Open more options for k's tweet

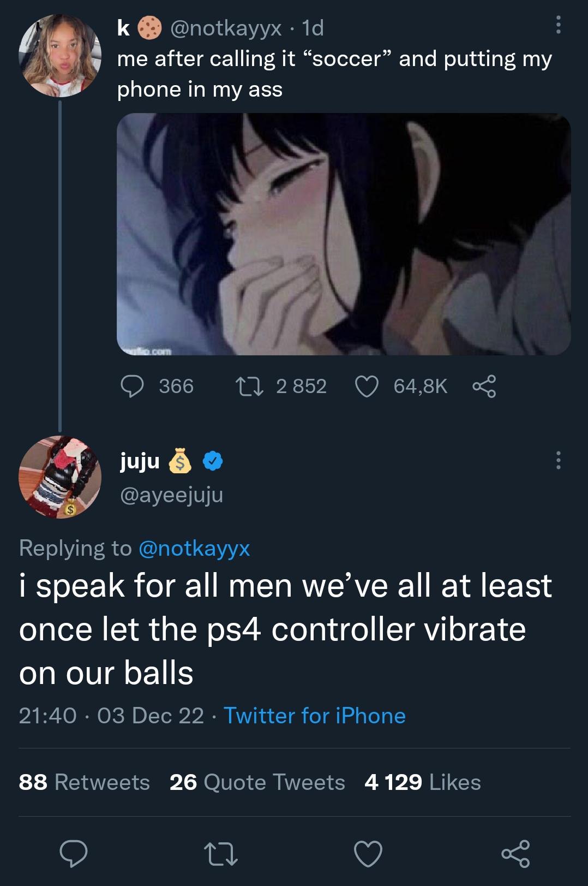[557, 26]
